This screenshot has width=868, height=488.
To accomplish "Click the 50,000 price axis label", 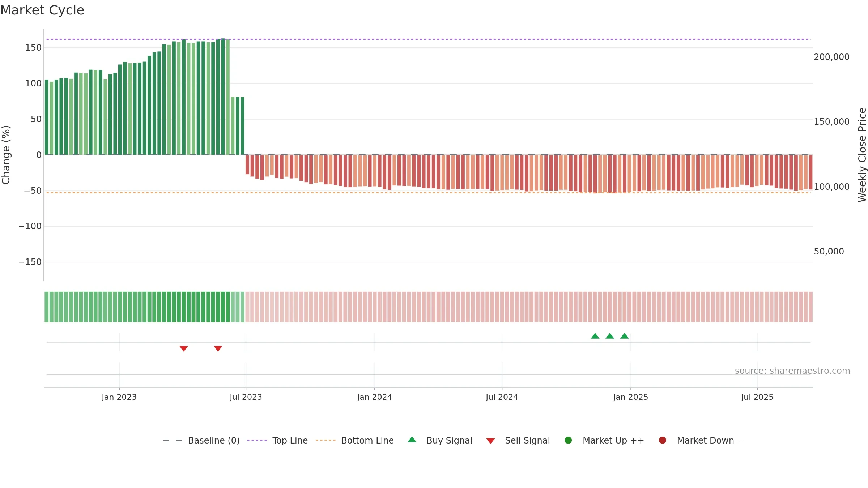I will pos(829,252).
